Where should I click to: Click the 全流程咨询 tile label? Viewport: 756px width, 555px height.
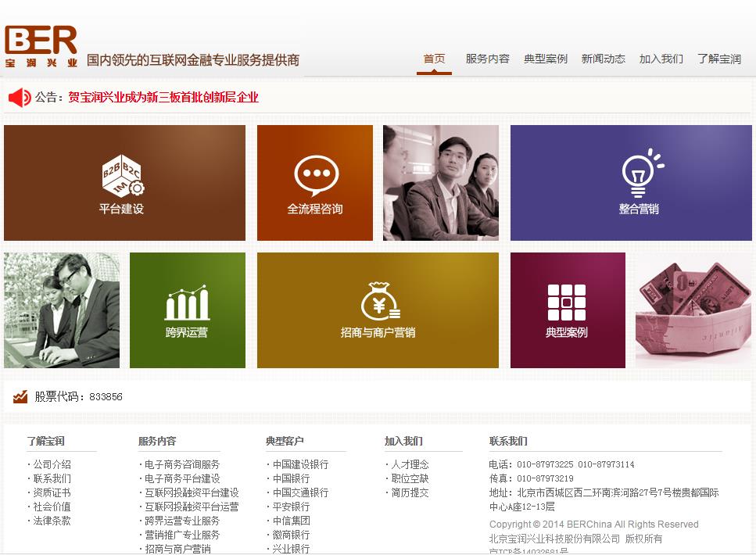[x=315, y=209]
